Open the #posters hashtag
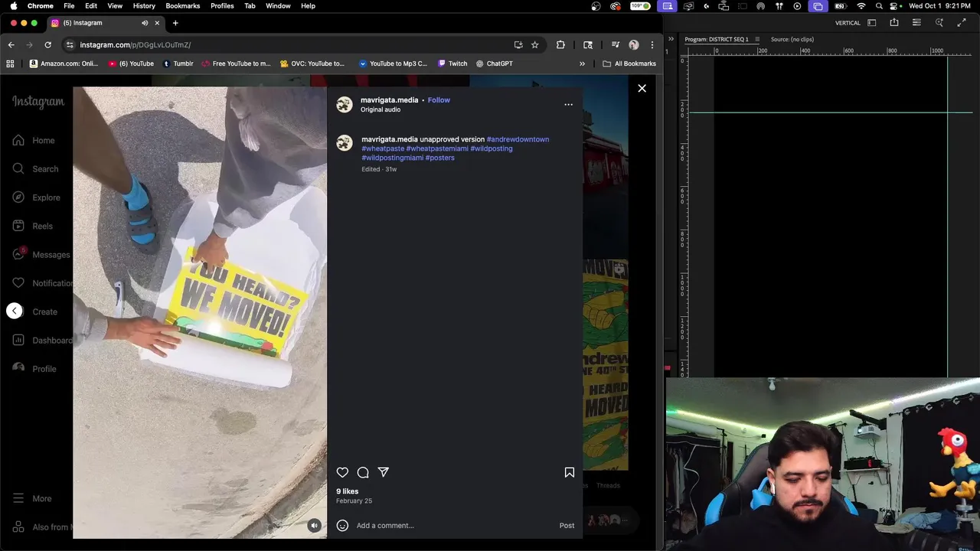Viewport: 980px width, 551px height. coord(440,158)
